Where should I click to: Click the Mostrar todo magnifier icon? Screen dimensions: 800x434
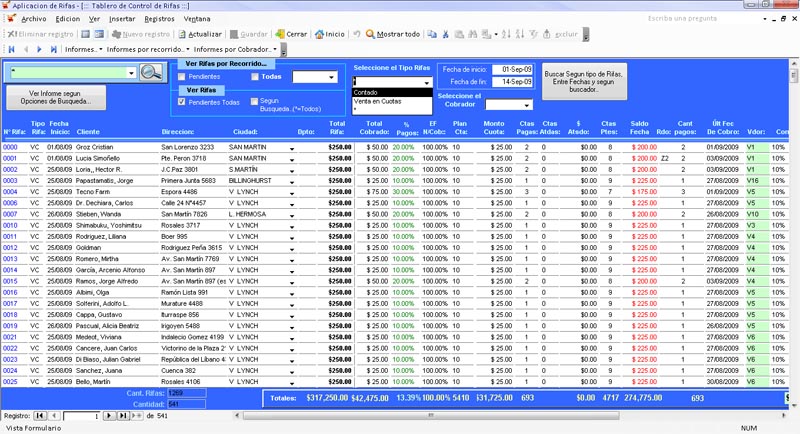tap(370, 34)
